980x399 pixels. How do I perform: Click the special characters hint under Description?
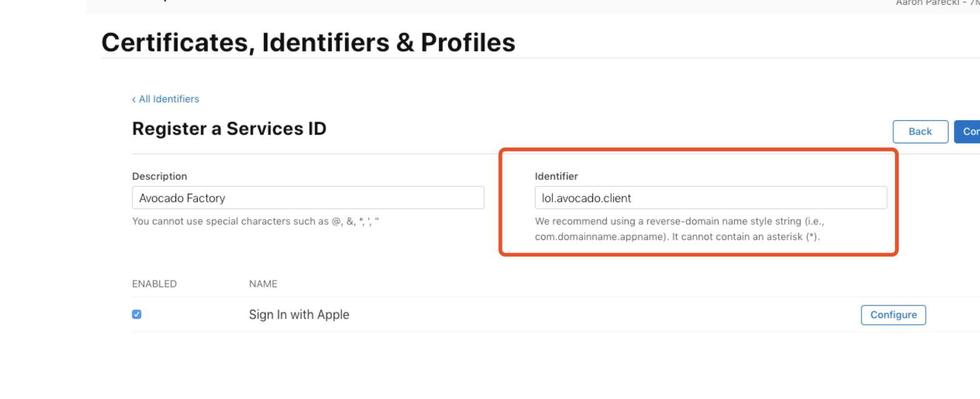tap(255, 221)
